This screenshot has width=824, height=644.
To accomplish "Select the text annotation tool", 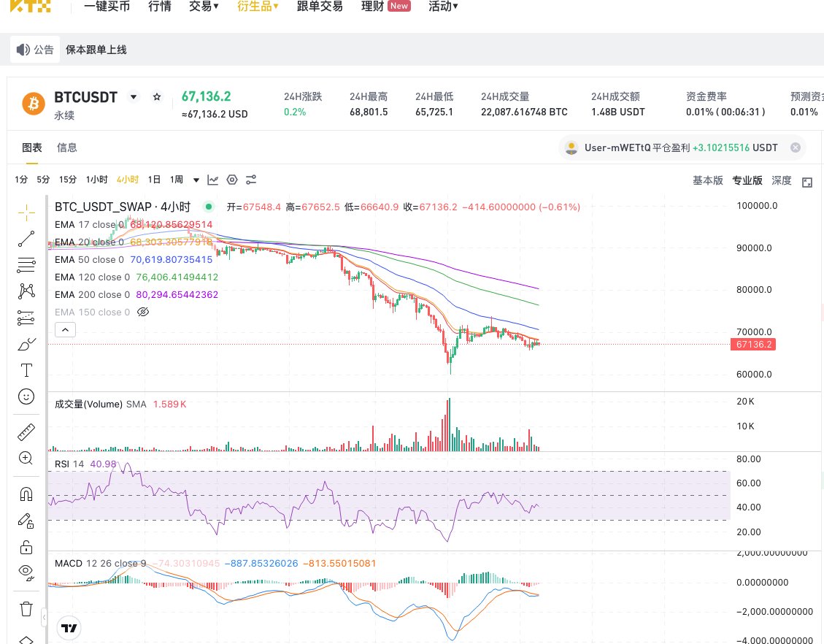I will tap(26, 370).
